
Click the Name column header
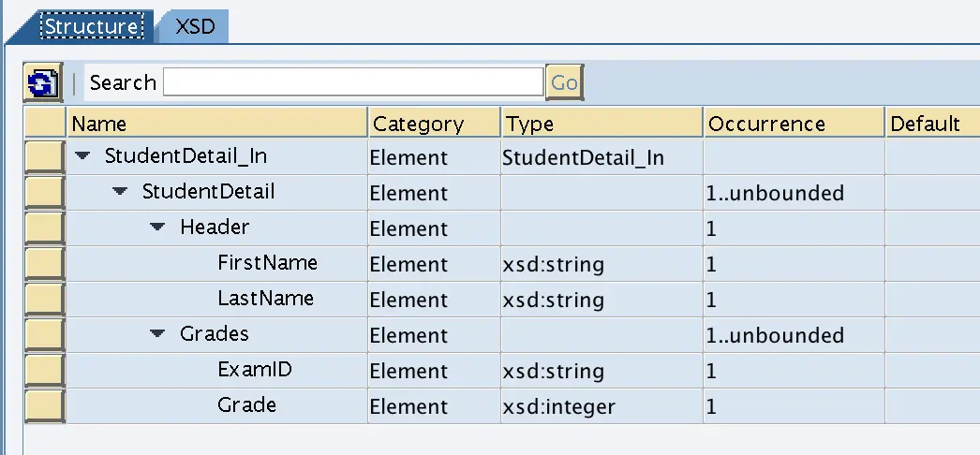tap(216, 123)
